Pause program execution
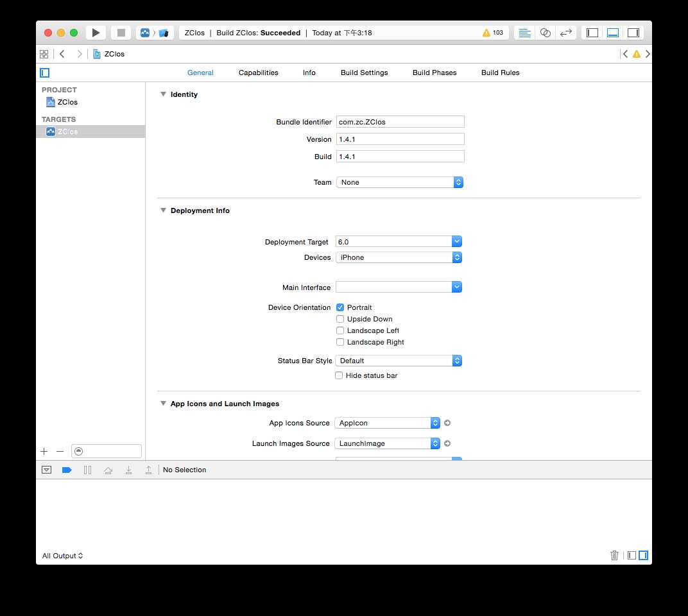The height and width of the screenshot is (616, 688). (87, 470)
